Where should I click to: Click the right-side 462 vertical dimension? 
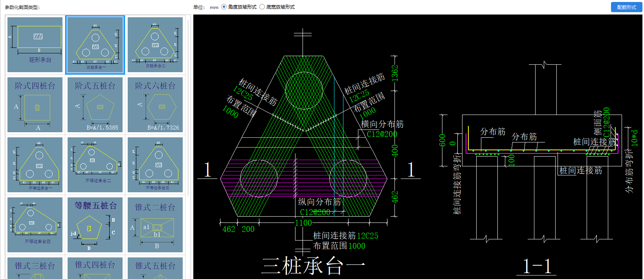[x=395, y=197]
